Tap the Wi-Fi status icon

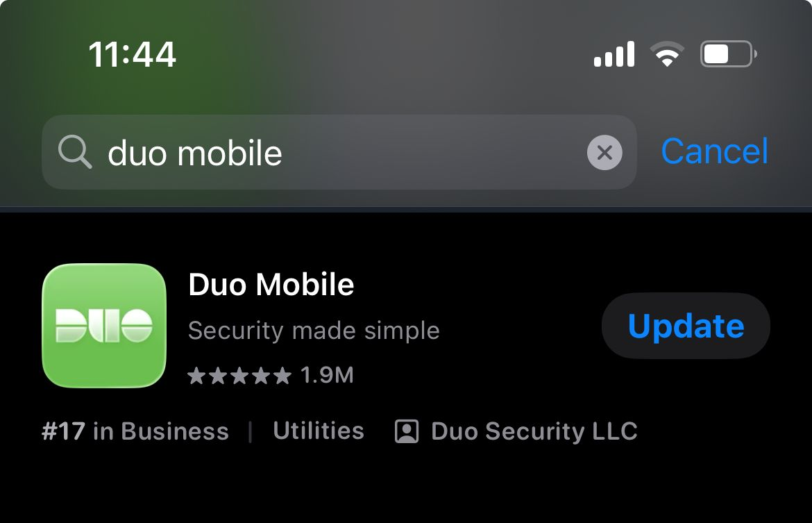(x=667, y=54)
